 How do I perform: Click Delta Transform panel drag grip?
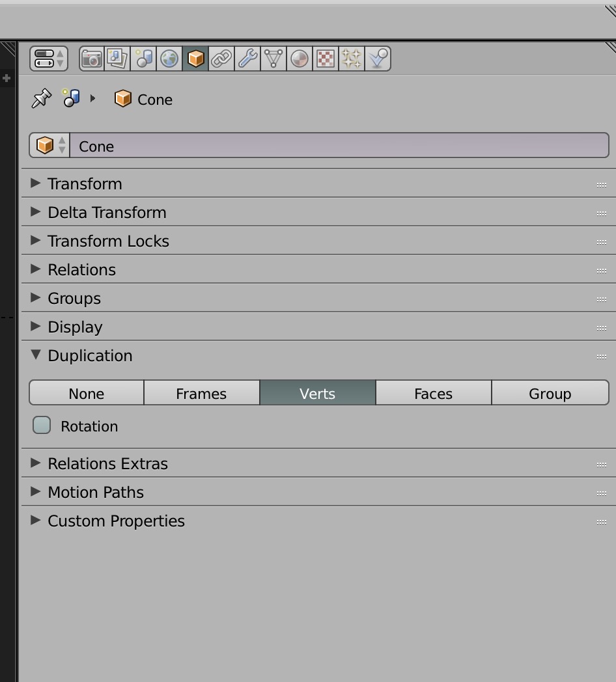pyautogui.click(x=602, y=213)
